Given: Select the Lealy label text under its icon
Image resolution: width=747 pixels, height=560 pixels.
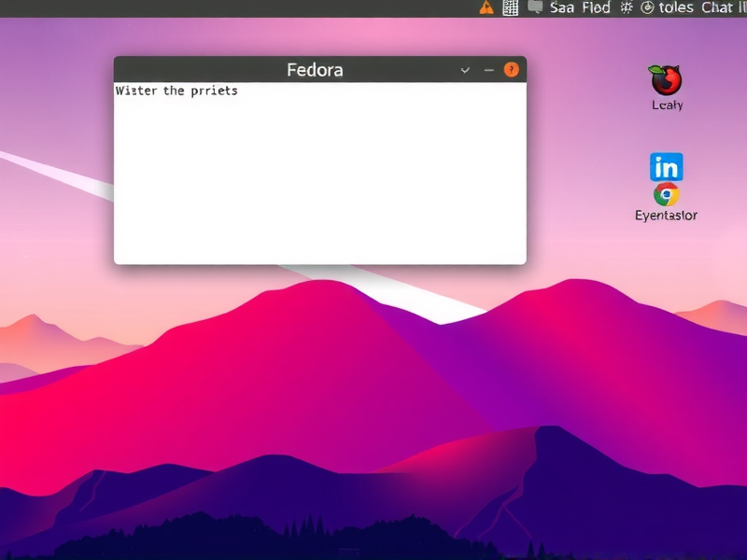Looking at the screenshot, I should [666, 105].
